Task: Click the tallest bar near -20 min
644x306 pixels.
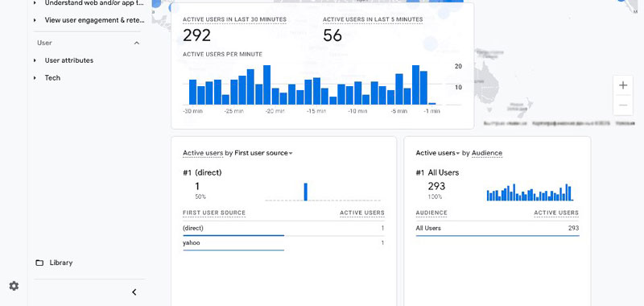Action: [x=267, y=85]
